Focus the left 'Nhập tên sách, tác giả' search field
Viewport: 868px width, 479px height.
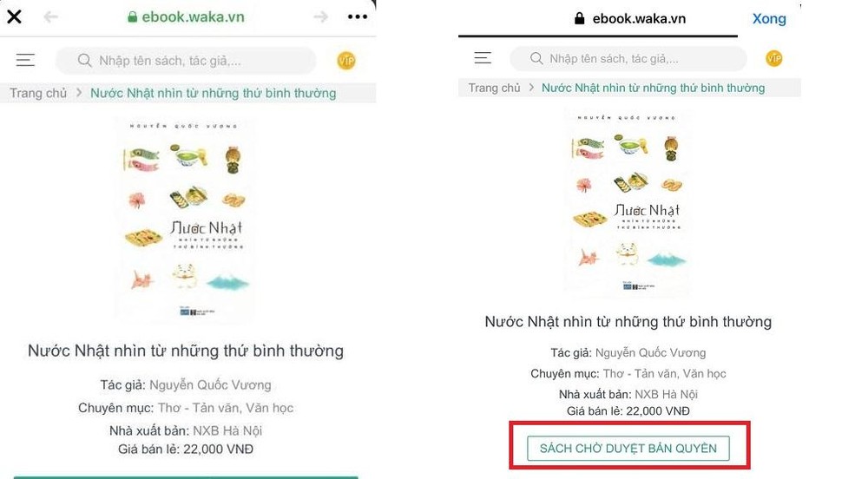point(186,60)
